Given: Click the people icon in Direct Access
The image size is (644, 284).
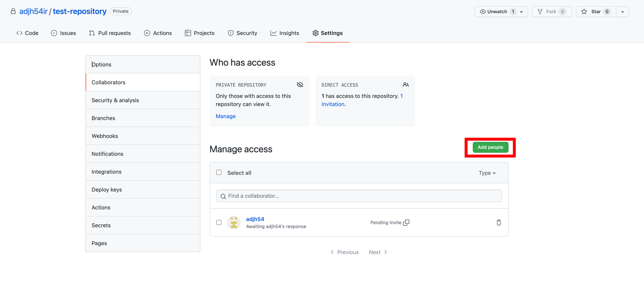Looking at the screenshot, I should point(405,85).
